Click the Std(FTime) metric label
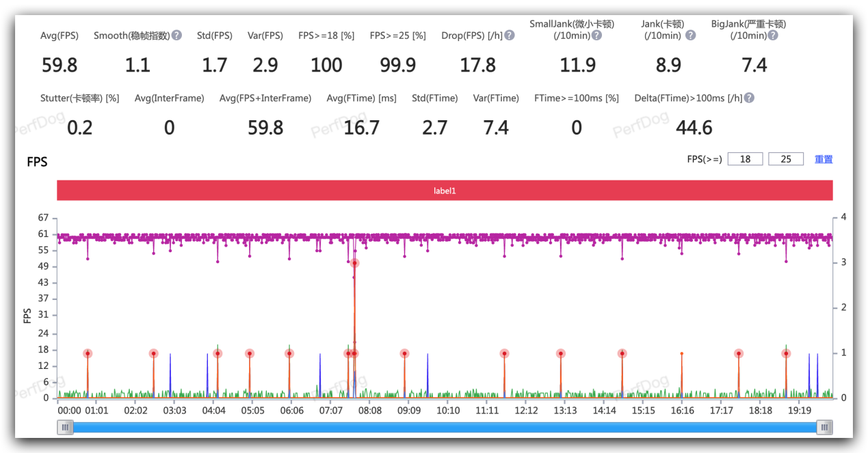This screenshot has width=868, height=453. point(435,98)
